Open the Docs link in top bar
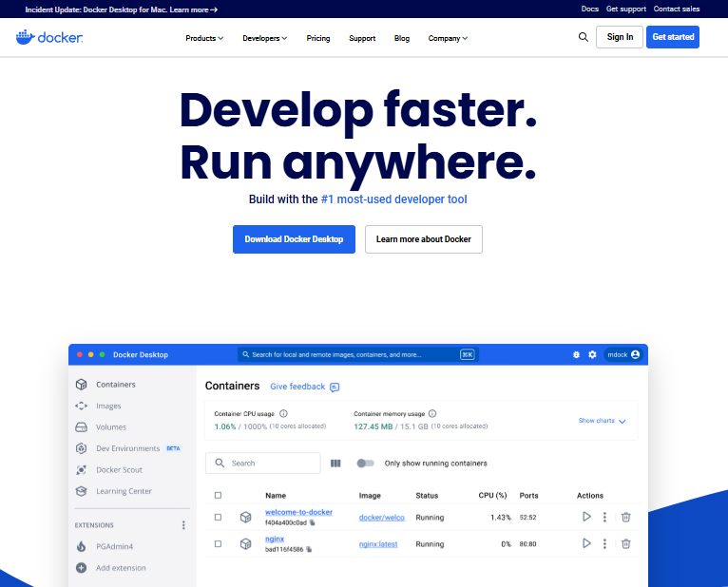The width and height of the screenshot is (728, 587). (x=589, y=9)
